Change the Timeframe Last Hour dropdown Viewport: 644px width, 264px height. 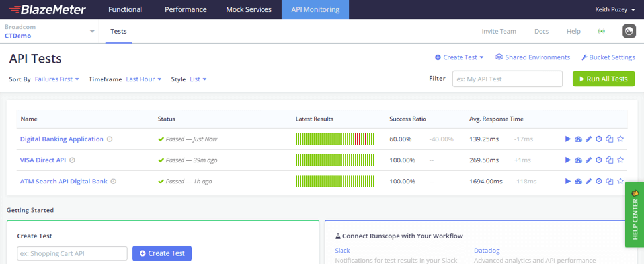[x=143, y=79]
